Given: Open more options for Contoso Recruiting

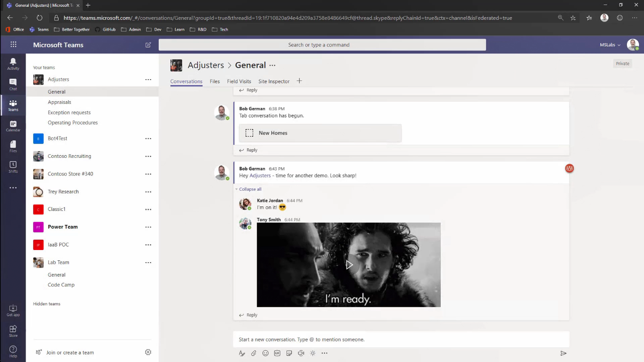Looking at the screenshot, I should click(x=148, y=156).
